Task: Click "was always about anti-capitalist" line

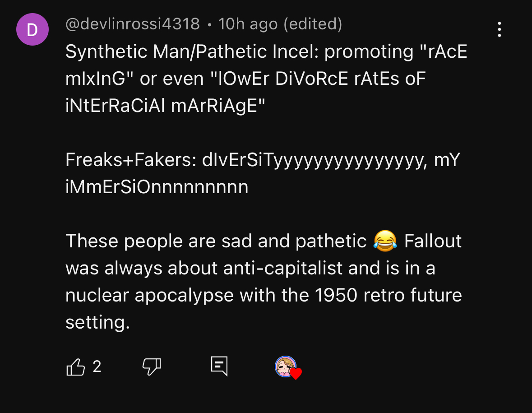Action: tap(250, 268)
